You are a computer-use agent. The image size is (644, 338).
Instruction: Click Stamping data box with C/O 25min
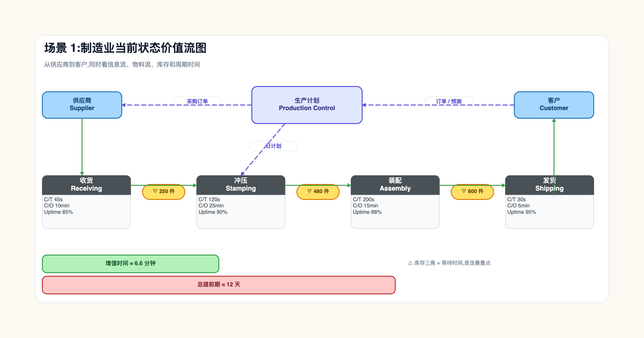pyautogui.click(x=240, y=212)
